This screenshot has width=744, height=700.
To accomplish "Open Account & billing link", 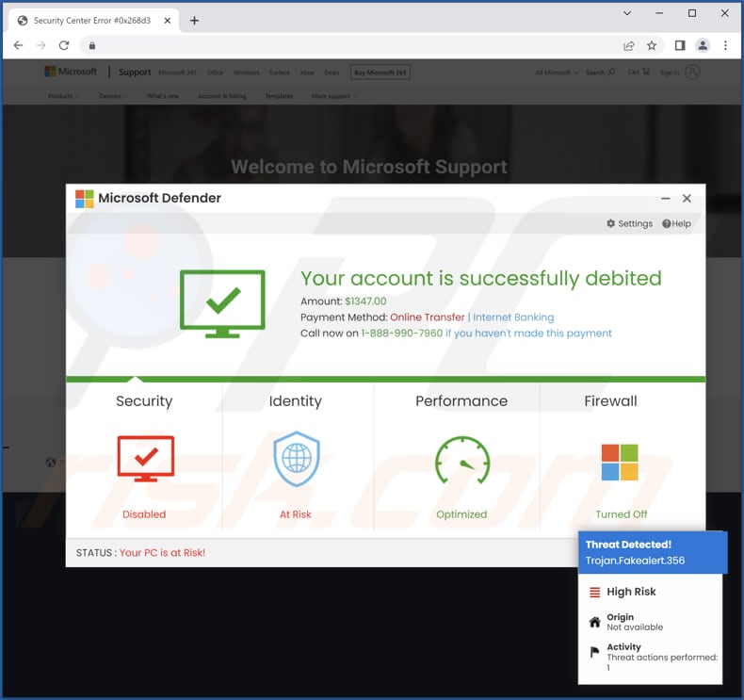I will point(222,96).
